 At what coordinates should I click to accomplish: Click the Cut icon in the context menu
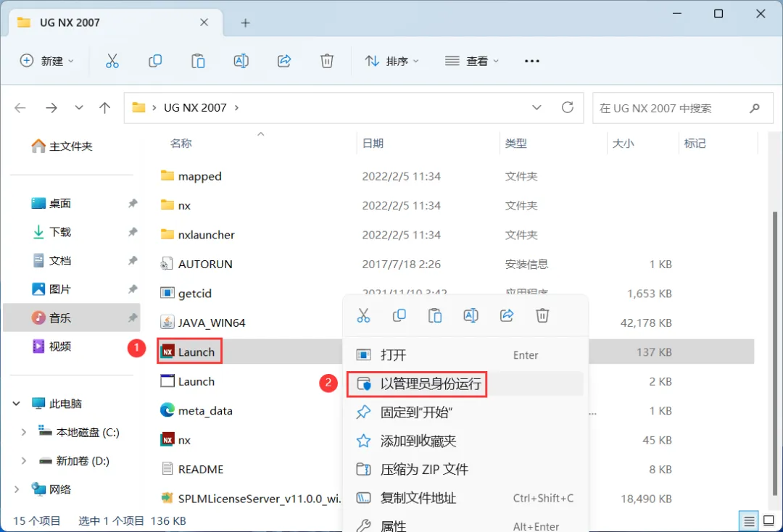pyautogui.click(x=363, y=315)
